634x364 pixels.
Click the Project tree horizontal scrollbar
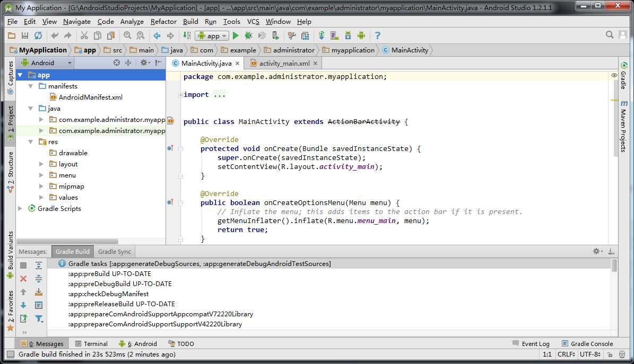click(x=67, y=241)
